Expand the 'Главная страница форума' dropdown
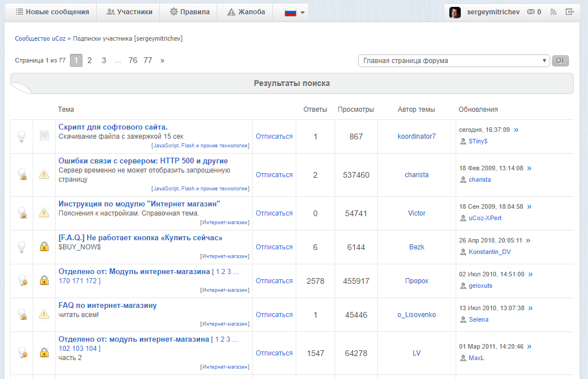 click(x=453, y=61)
